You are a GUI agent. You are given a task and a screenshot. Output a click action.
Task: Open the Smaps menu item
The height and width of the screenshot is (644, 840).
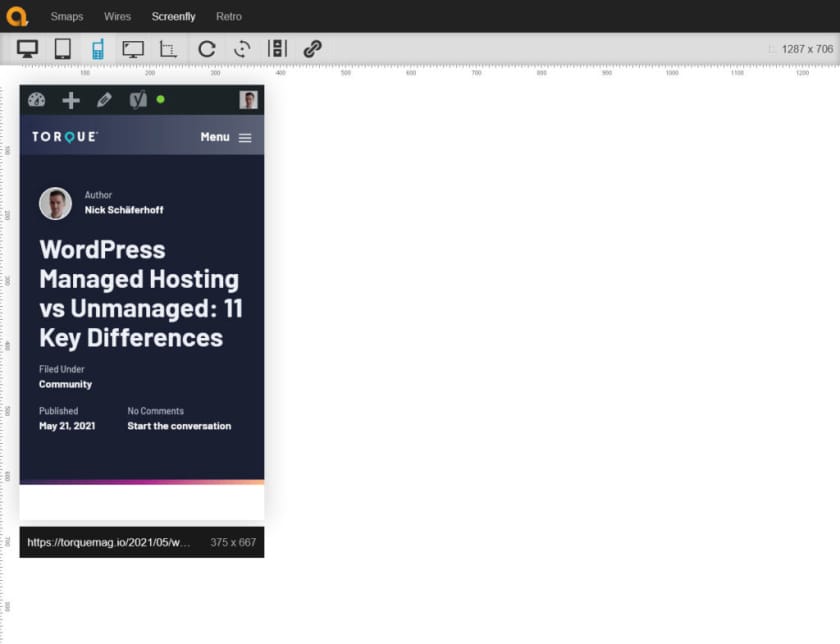click(x=67, y=17)
